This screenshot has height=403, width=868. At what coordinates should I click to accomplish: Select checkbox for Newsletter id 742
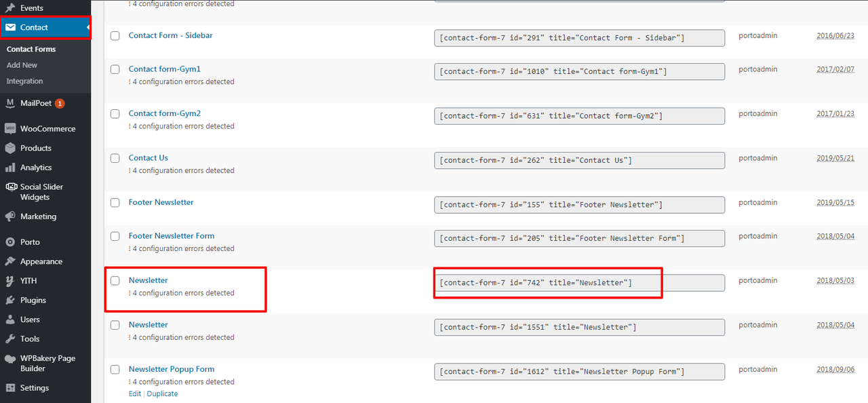[x=115, y=281]
